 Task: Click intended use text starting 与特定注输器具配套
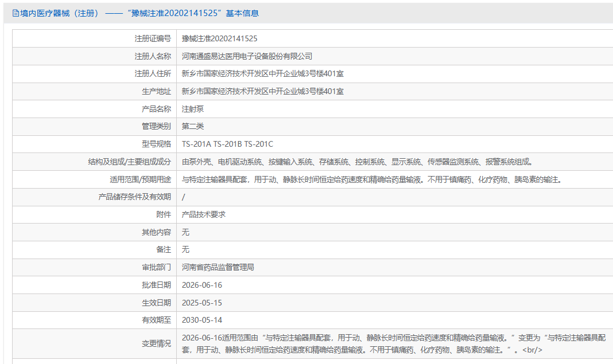372,179
